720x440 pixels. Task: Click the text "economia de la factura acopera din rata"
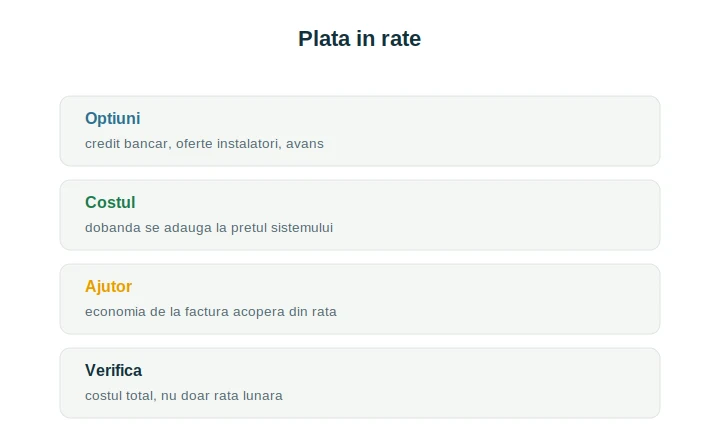(211, 312)
